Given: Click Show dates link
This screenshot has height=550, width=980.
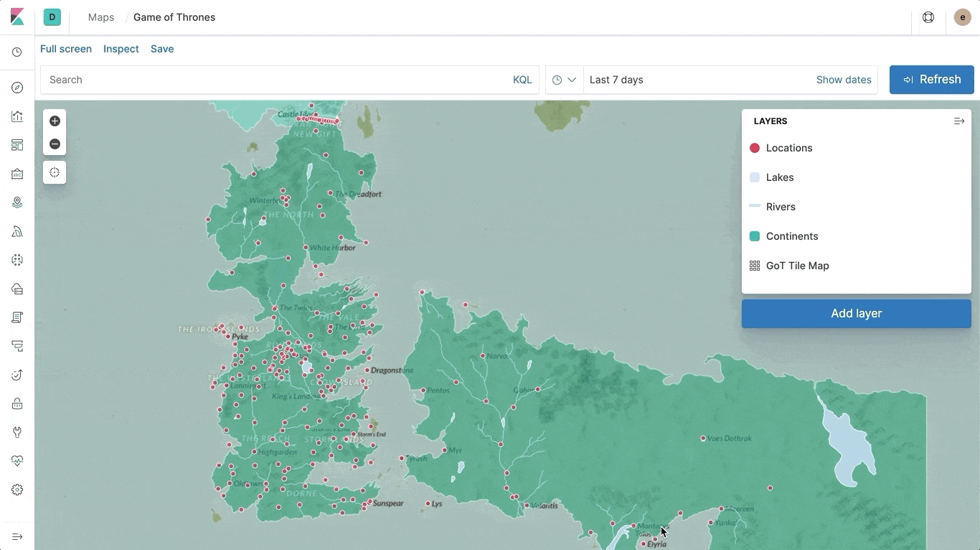Looking at the screenshot, I should (844, 80).
